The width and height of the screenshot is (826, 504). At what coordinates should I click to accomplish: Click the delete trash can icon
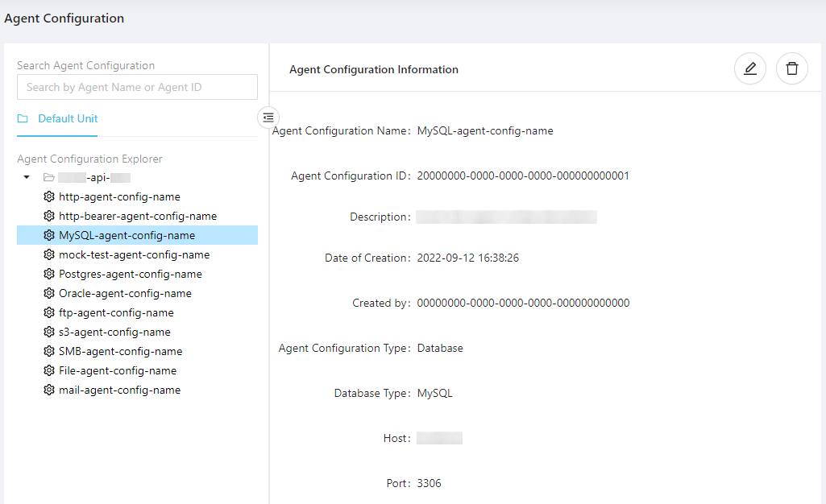792,69
